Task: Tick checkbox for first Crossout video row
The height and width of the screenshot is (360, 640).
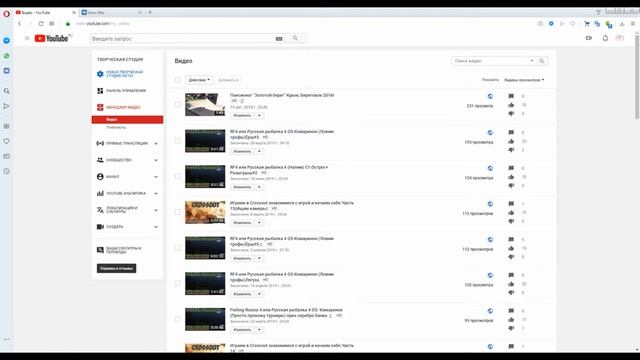Action: [x=178, y=212]
